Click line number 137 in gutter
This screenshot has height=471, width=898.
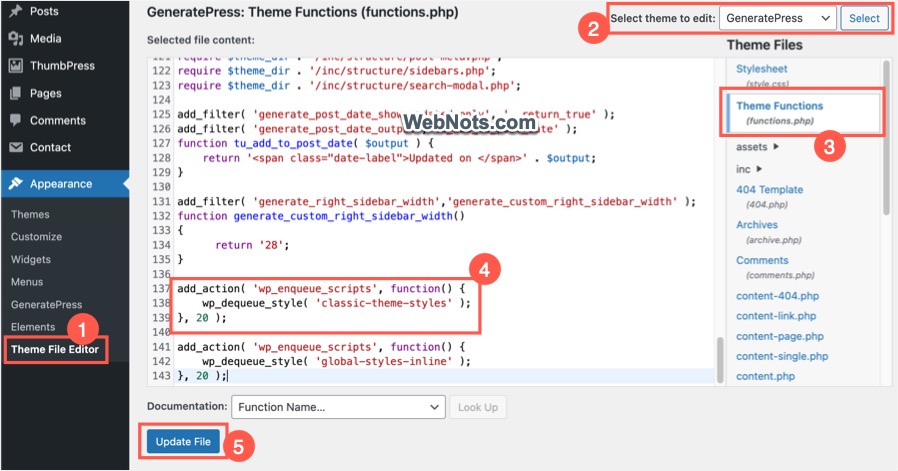162,288
